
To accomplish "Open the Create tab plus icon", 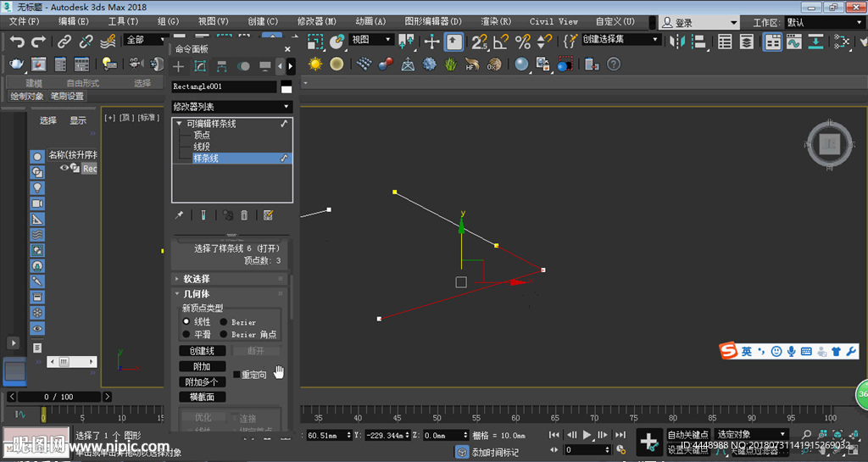I will [x=178, y=67].
